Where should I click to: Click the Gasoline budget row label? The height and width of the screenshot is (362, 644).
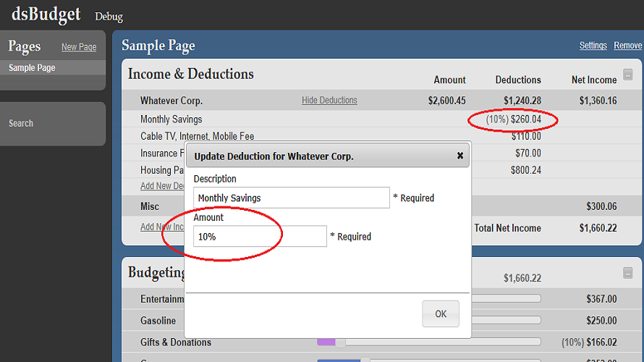pyautogui.click(x=158, y=321)
